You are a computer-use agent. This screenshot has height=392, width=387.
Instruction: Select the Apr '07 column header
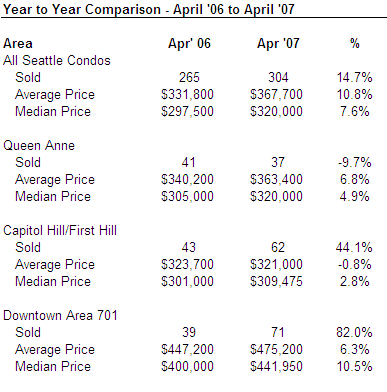(x=278, y=44)
